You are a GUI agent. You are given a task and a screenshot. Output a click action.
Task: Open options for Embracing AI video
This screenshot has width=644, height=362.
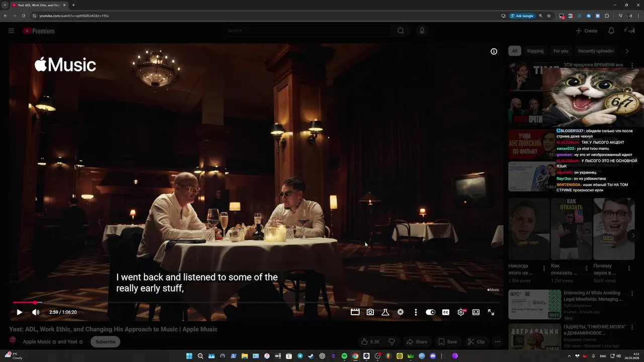point(632,294)
